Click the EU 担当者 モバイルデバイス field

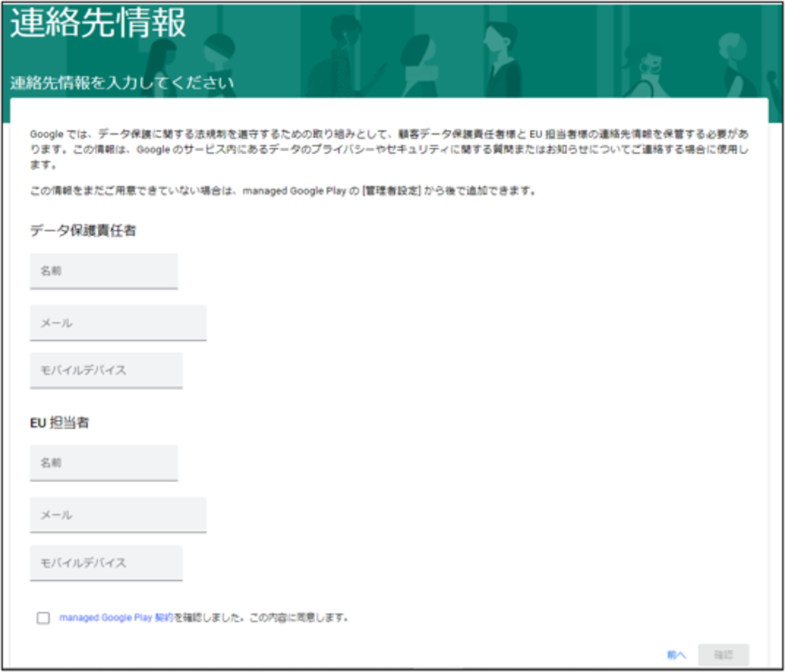click(106, 562)
